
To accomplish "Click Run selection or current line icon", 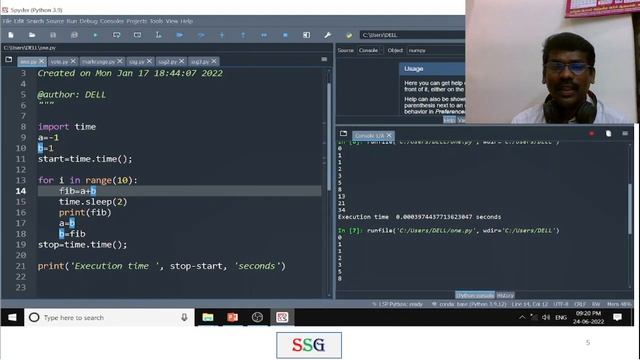I will 158,35.
